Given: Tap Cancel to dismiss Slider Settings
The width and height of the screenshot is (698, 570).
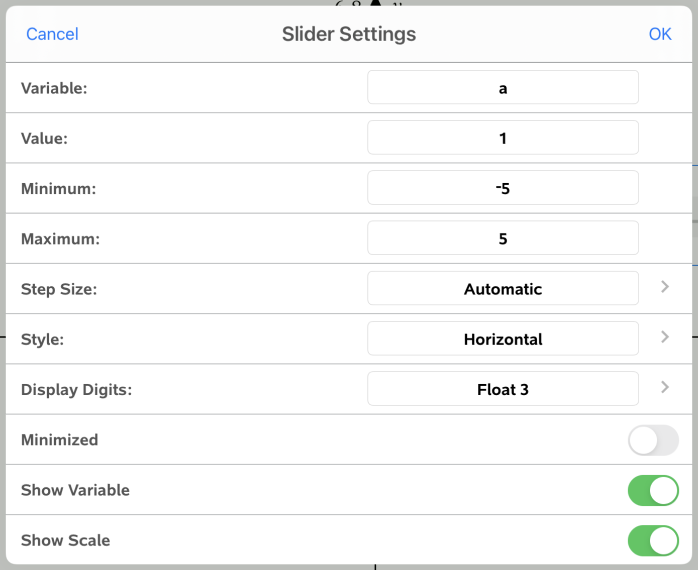Looking at the screenshot, I should pyautogui.click(x=52, y=34).
